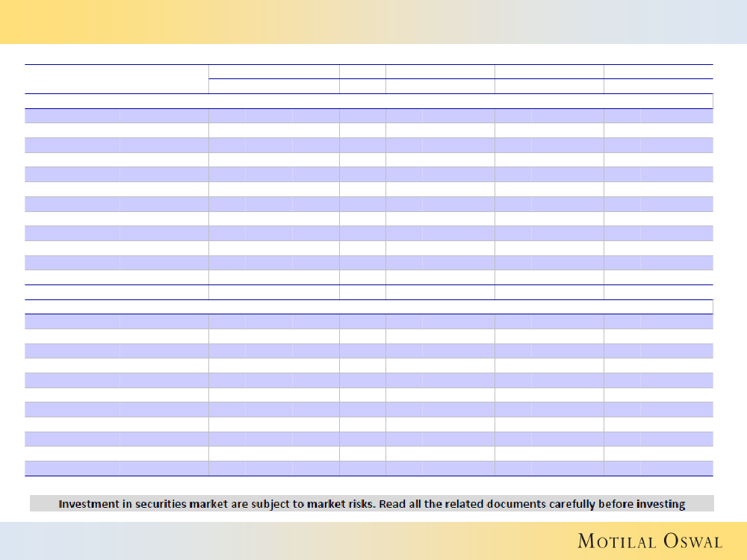Select the merged top-left table header cell
Screen dimensions: 747x560
(117, 78)
